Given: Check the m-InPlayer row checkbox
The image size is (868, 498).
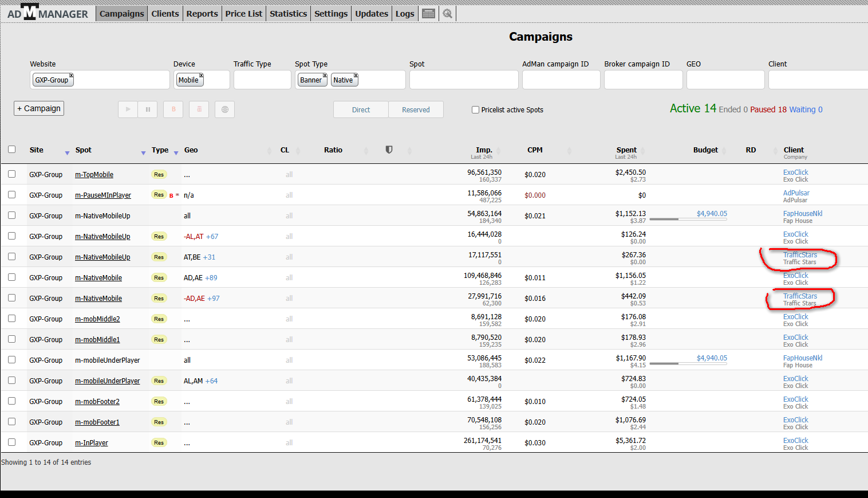Looking at the screenshot, I should [x=12, y=442].
